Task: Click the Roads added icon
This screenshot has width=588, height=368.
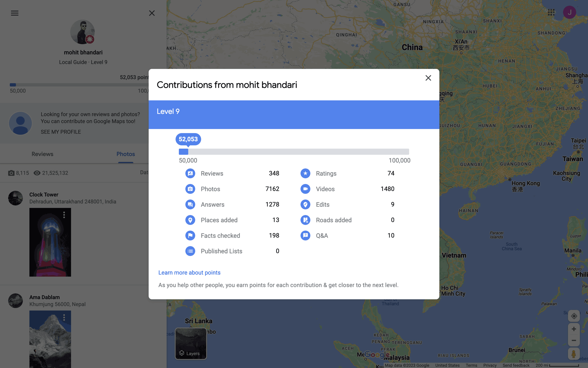Action: coord(305,220)
